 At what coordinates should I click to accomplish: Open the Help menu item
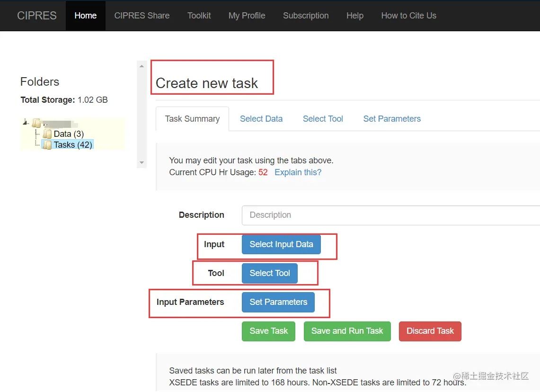tap(355, 16)
